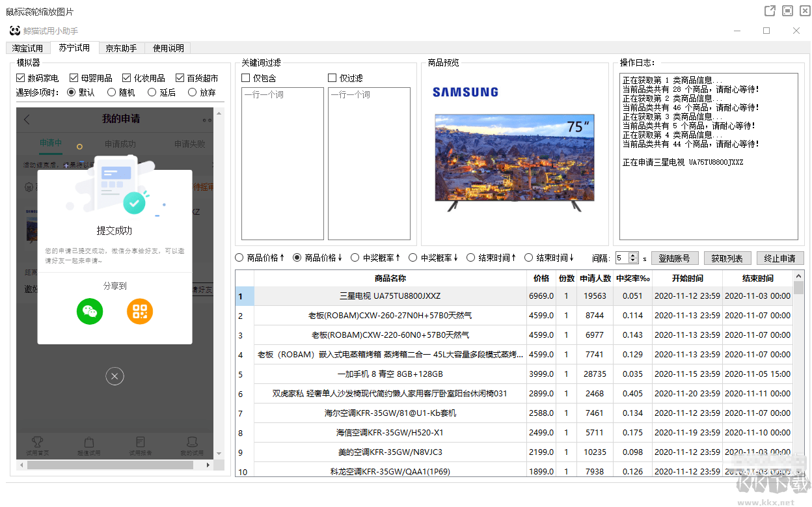This screenshot has height=507, width=812.
Task: Open the 申请失败 tab in simulator
Action: coord(189,144)
